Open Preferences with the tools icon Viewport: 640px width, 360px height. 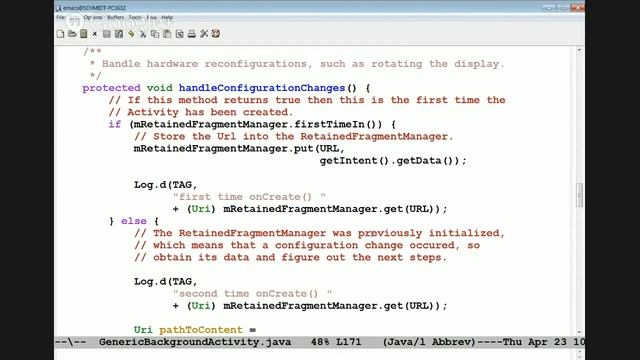pos(204,34)
